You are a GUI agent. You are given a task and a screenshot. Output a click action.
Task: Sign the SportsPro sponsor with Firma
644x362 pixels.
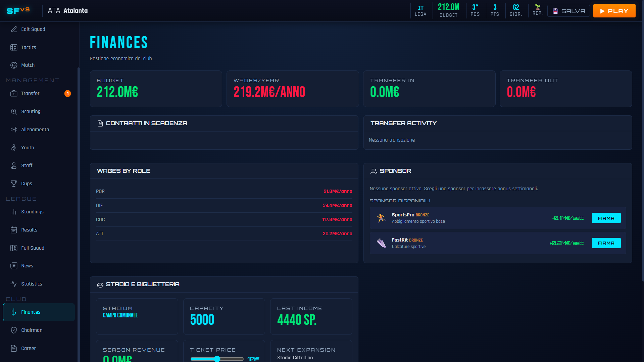[606, 218]
